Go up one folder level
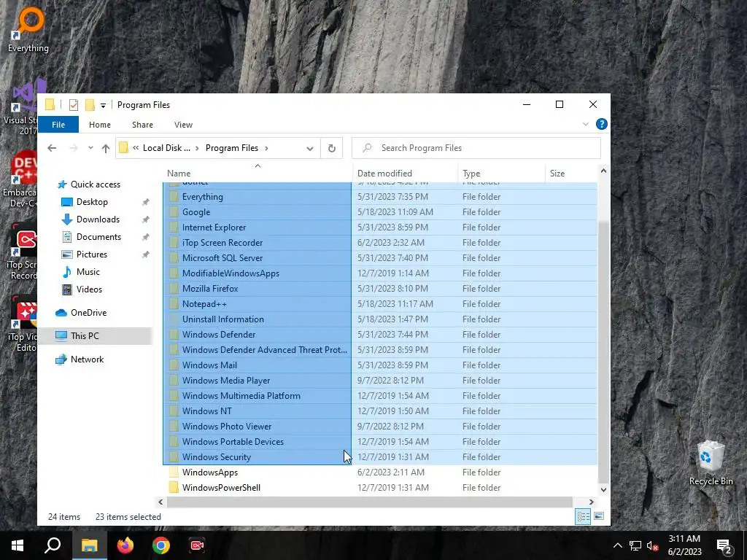 click(x=106, y=148)
